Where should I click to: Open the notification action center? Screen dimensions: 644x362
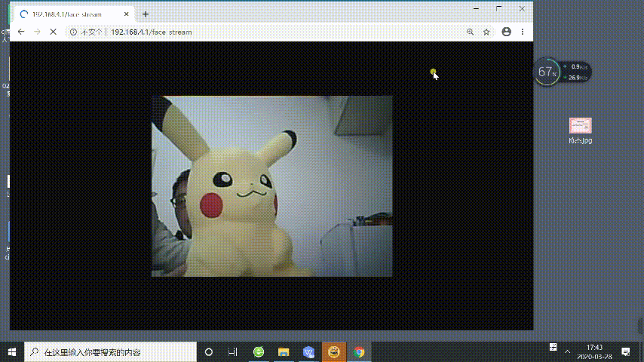pyautogui.click(x=625, y=352)
